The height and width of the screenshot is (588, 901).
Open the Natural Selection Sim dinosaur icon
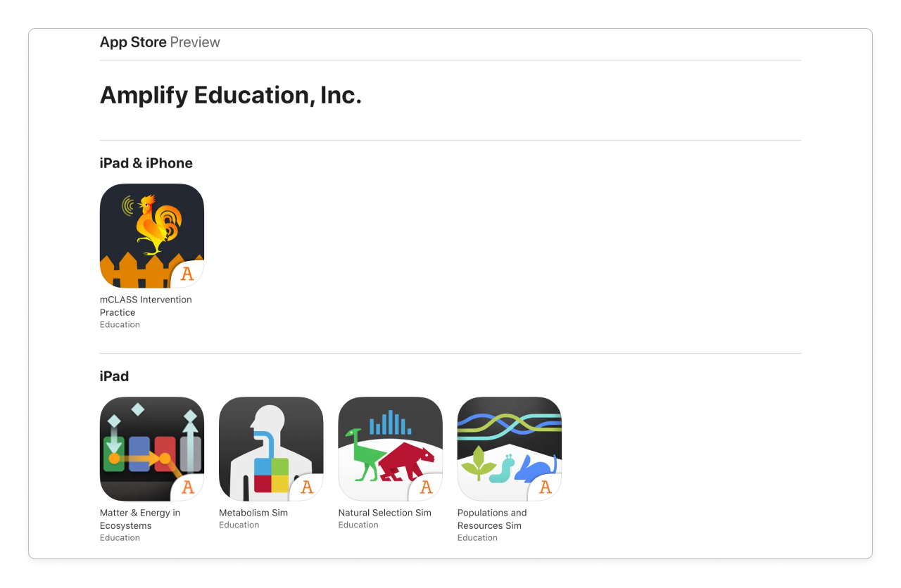(391, 449)
